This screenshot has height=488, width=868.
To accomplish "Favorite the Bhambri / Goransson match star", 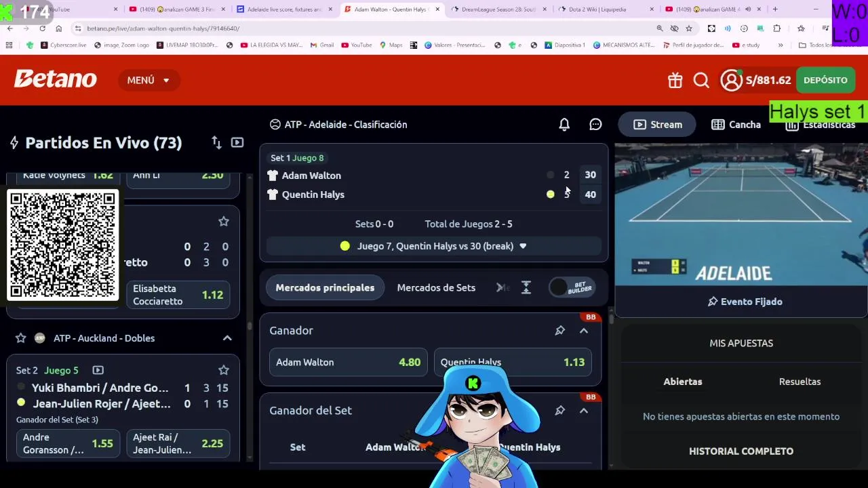I will point(224,369).
